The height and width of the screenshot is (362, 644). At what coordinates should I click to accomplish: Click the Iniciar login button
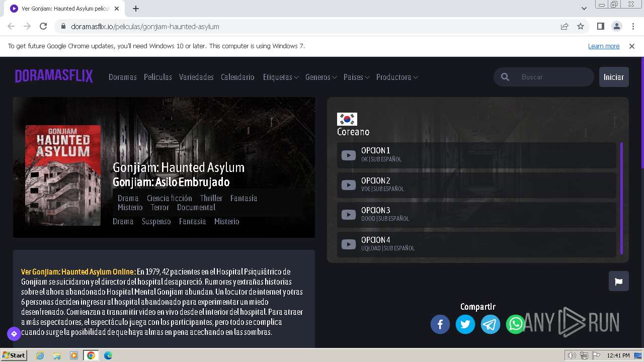[x=614, y=77]
